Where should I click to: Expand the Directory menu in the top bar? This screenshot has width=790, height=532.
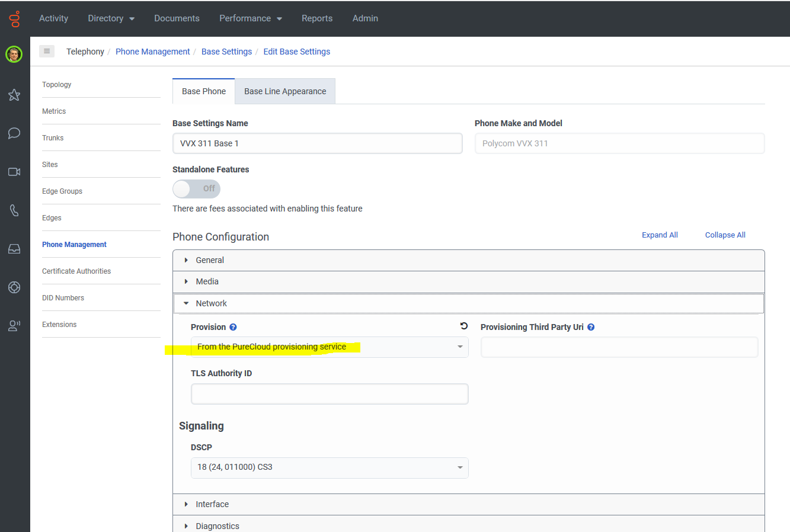pyautogui.click(x=111, y=18)
